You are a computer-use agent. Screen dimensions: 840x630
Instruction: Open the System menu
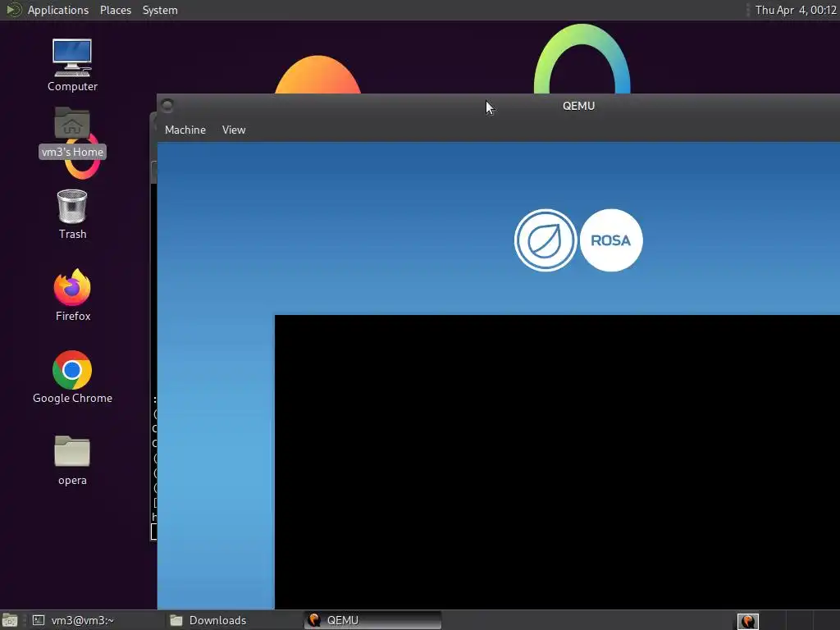pos(160,10)
